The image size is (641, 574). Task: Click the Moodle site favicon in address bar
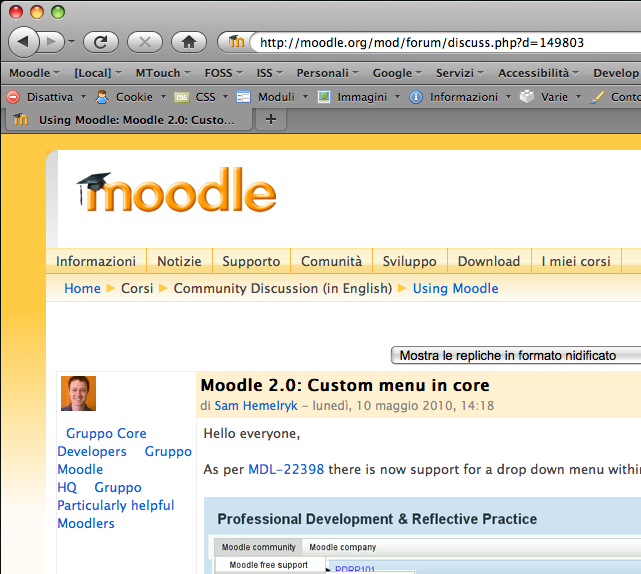[x=236, y=42]
